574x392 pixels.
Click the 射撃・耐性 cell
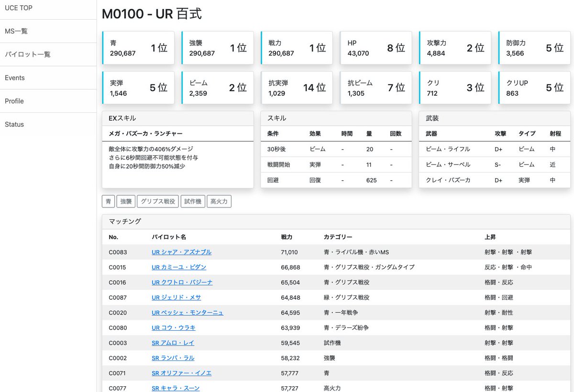[499, 313]
